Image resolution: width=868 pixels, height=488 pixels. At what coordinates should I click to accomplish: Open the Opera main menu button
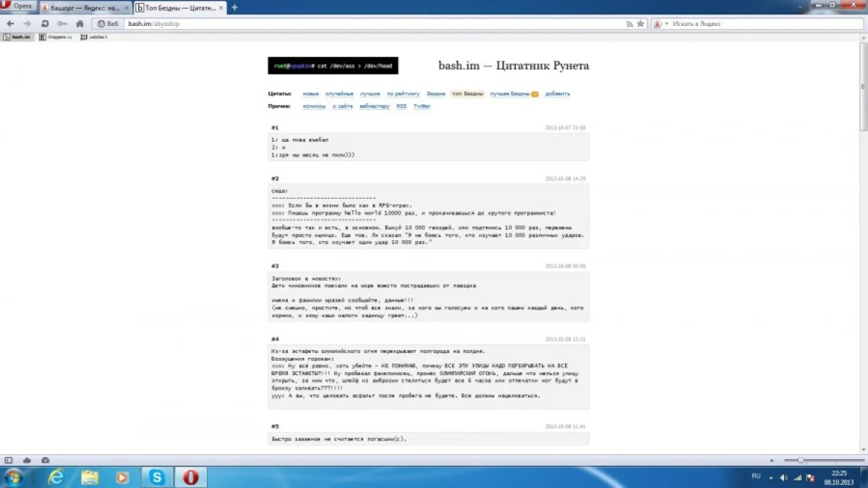click(x=17, y=7)
